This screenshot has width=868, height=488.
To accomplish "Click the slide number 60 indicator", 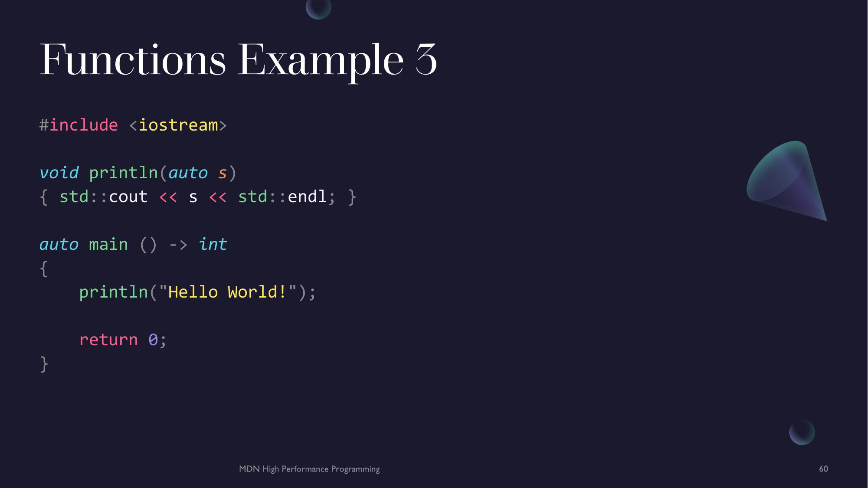I will point(824,469).
